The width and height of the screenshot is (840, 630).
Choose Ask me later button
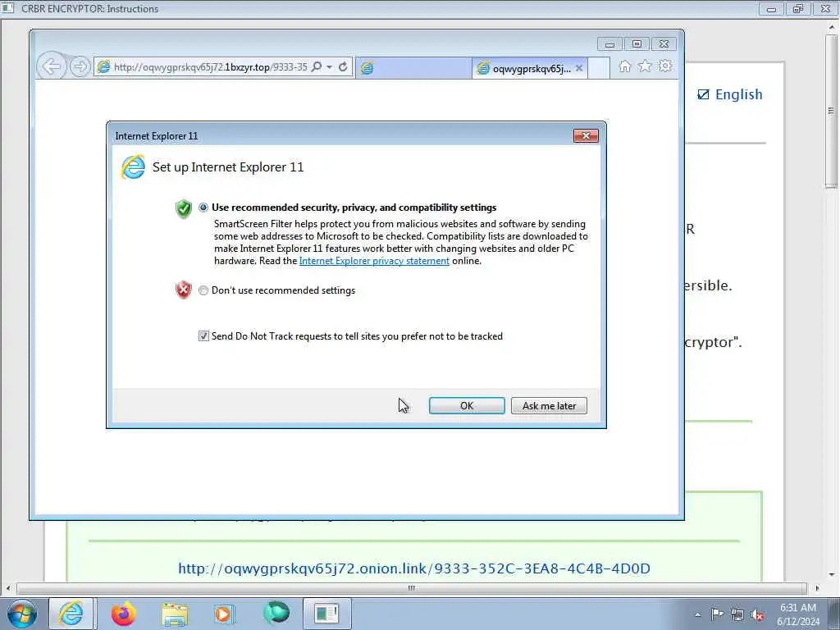(549, 405)
